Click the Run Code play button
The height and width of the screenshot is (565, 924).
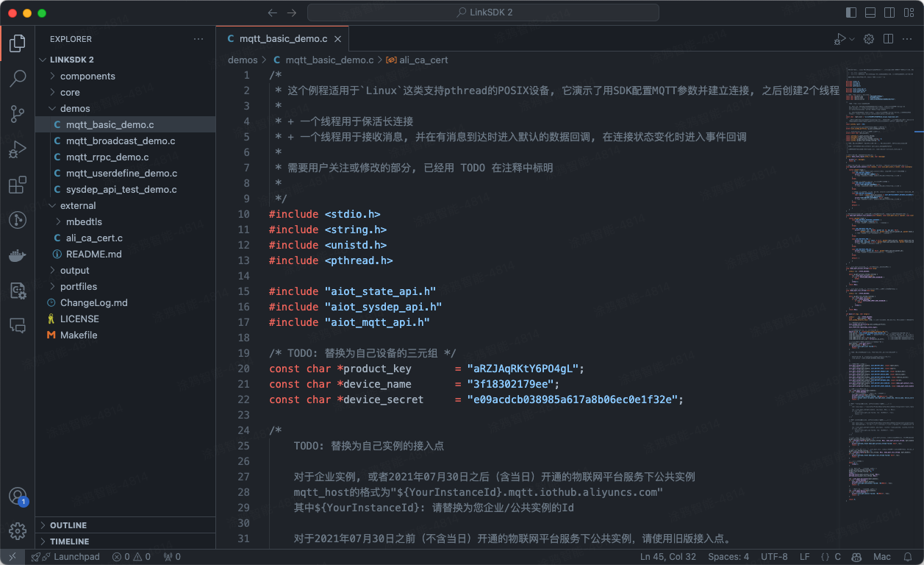point(839,39)
